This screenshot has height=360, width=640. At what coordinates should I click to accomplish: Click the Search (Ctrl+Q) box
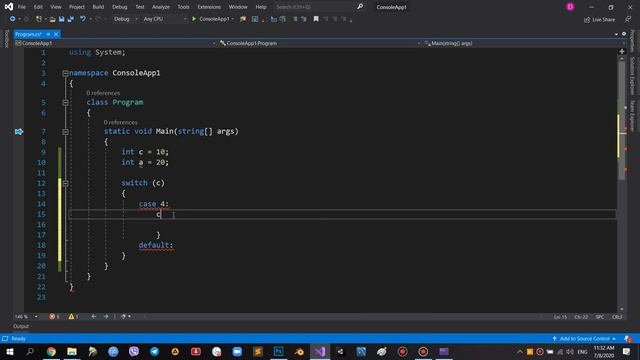tap(314, 7)
